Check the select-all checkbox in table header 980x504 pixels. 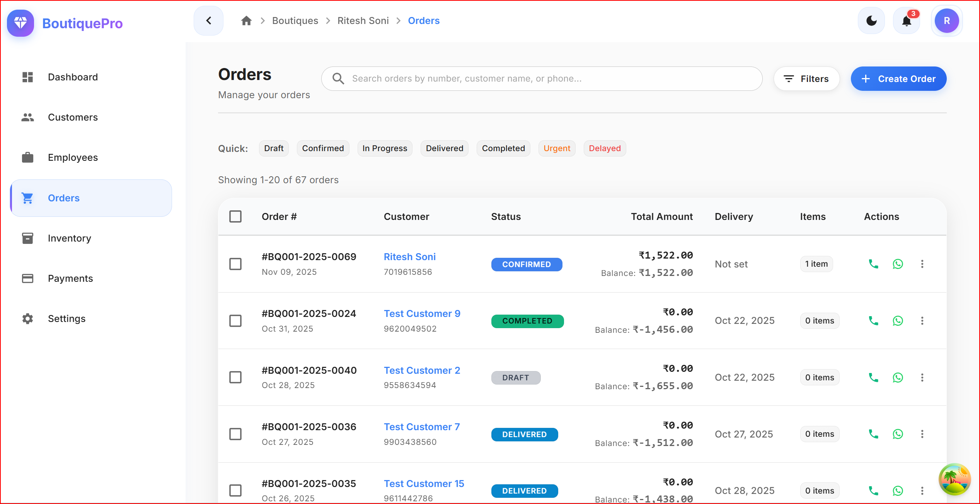pos(235,216)
